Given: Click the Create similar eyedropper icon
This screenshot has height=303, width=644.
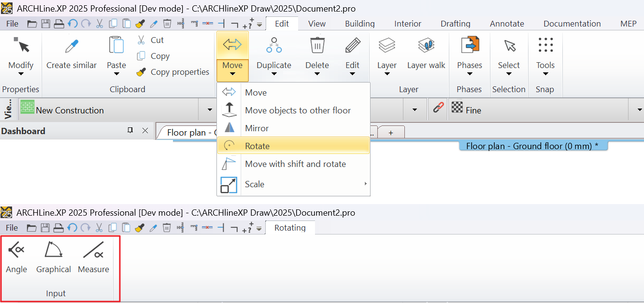Looking at the screenshot, I should click(x=72, y=46).
